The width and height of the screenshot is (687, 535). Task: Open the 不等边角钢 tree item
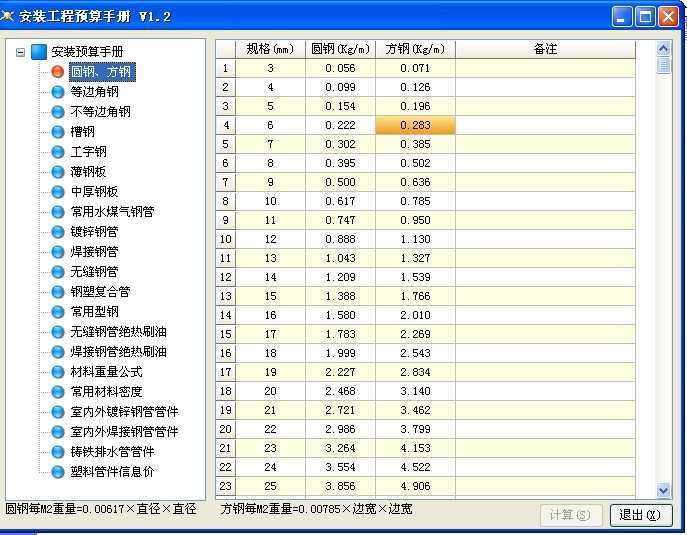(100, 112)
